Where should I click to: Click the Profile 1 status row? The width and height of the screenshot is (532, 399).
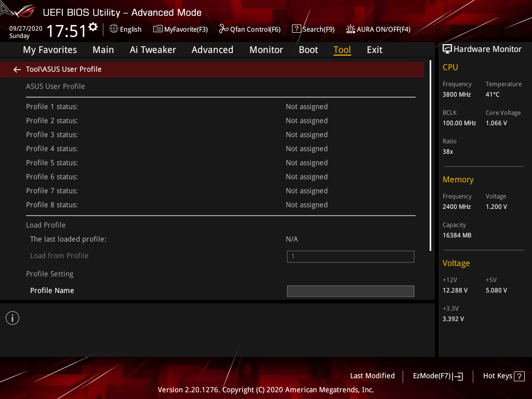(x=220, y=107)
